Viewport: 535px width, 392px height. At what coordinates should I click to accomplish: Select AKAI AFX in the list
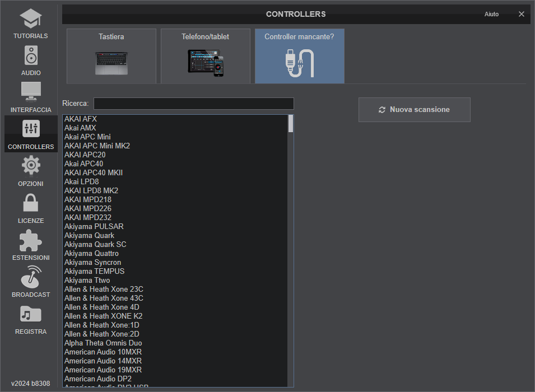coord(175,119)
